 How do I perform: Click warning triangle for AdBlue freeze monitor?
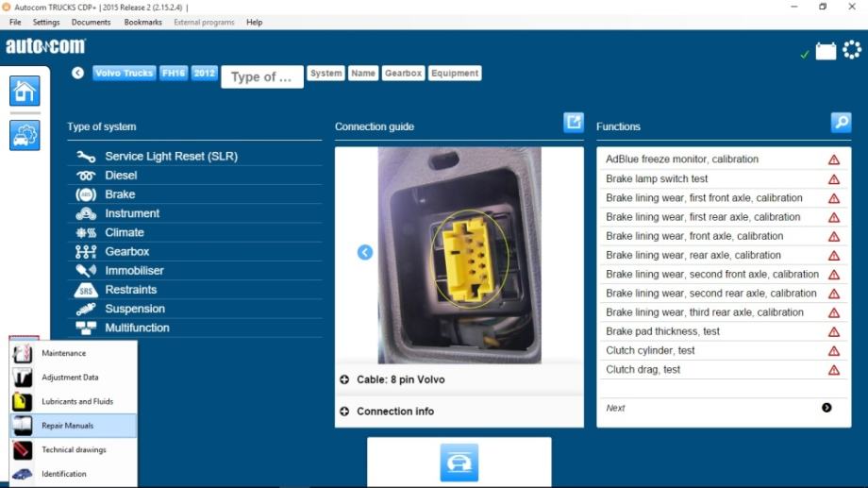pos(834,160)
